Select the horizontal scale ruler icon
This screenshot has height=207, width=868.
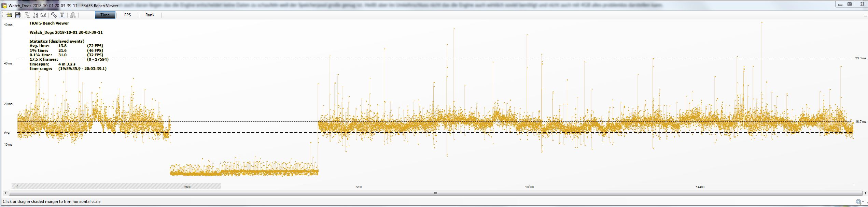tap(43, 15)
